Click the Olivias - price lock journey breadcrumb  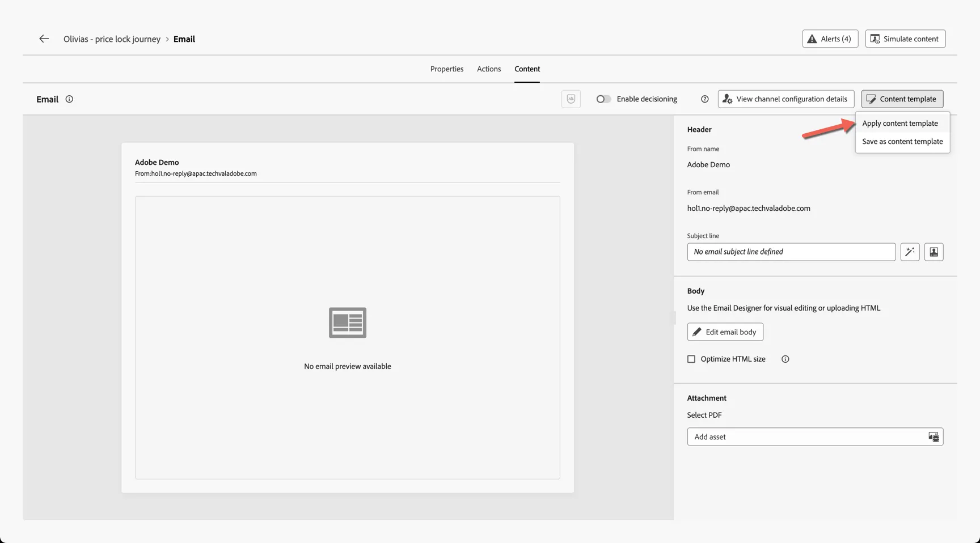click(112, 39)
